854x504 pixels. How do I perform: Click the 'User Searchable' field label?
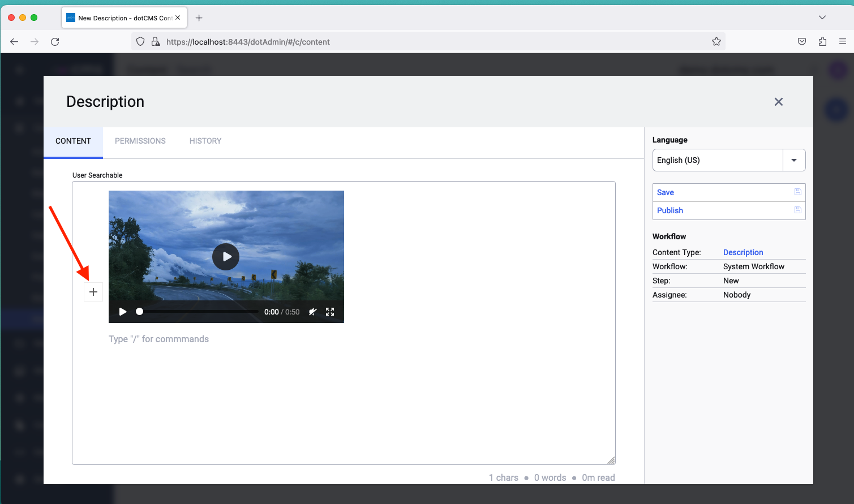97,175
